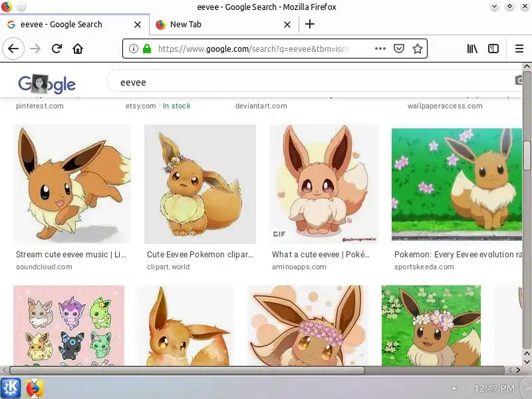Click pinterest.com source text
This screenshot has width=532, height=399.
pyautogui.click(x=40, y=106)
